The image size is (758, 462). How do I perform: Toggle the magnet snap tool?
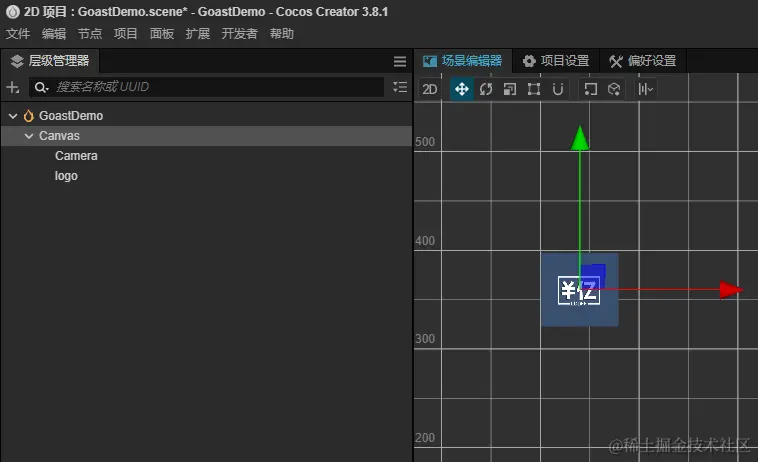(x=558, y=89)
